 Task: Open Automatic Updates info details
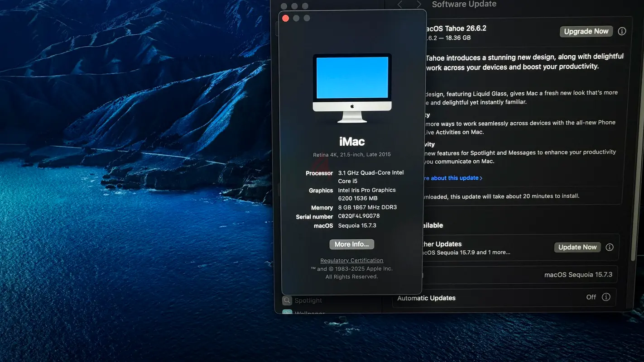[606, 297]
